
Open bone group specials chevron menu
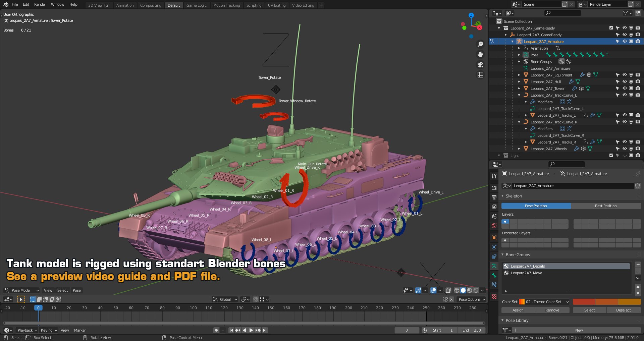pos(638,278)
